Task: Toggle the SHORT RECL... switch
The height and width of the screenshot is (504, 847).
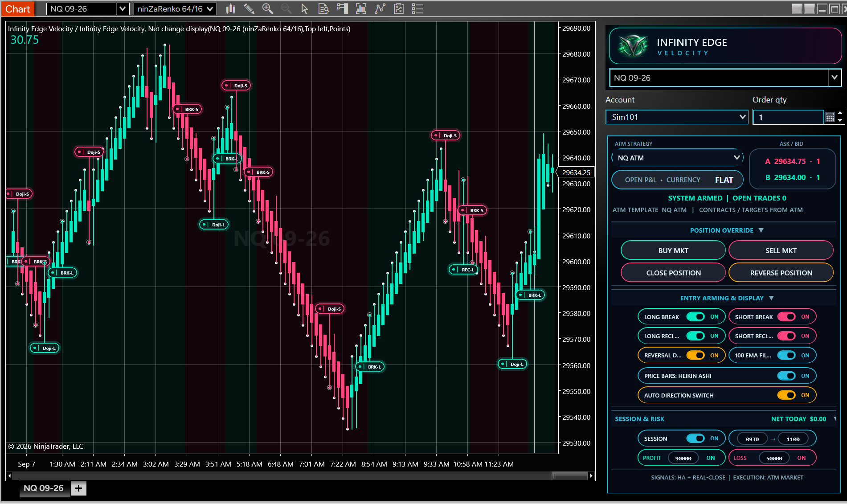Action: click(786, 336)
